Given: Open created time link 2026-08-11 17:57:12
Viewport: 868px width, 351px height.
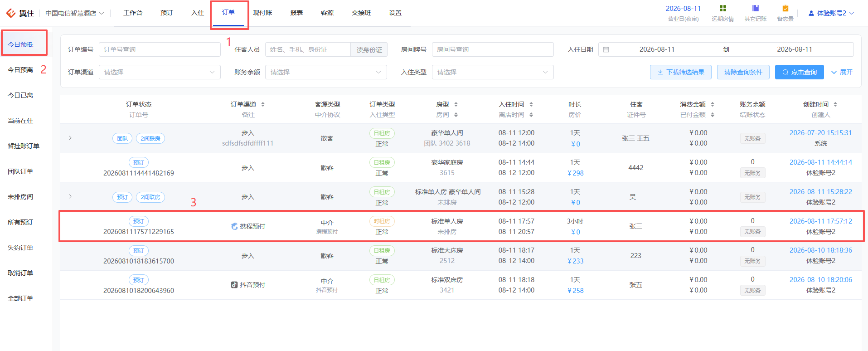Looking at the screenshot, I should coord(821,221).
